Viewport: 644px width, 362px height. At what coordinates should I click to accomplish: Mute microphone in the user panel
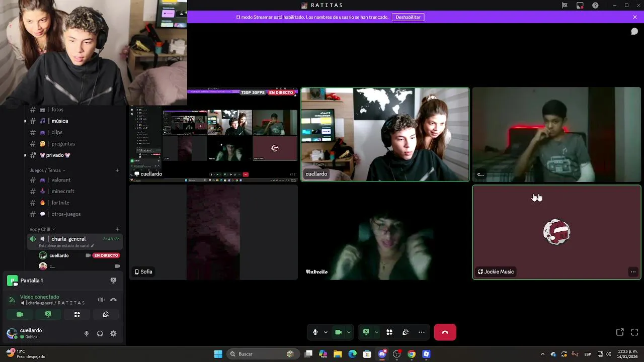pyautogui.click(x=87, y=333)
